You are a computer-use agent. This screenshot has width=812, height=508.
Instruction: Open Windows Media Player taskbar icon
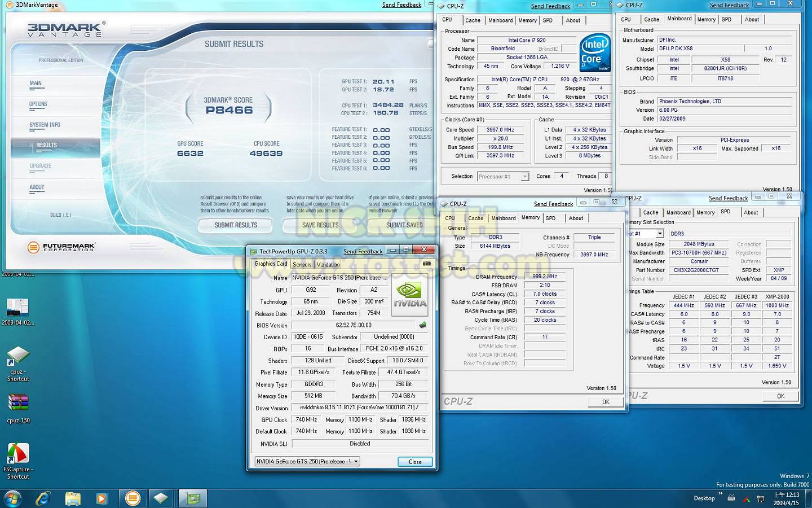[x=102, y=498]
